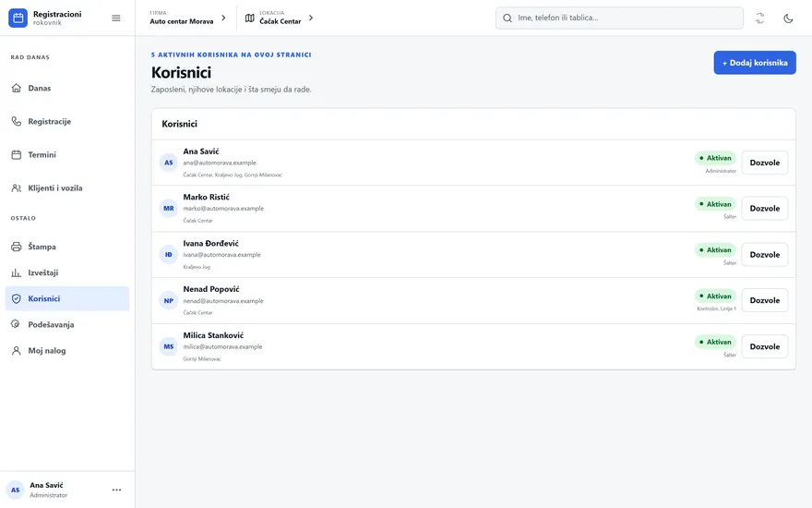
Task: Click the AS avatar in Ana Savić row
Action: click(x=169, y=163)
